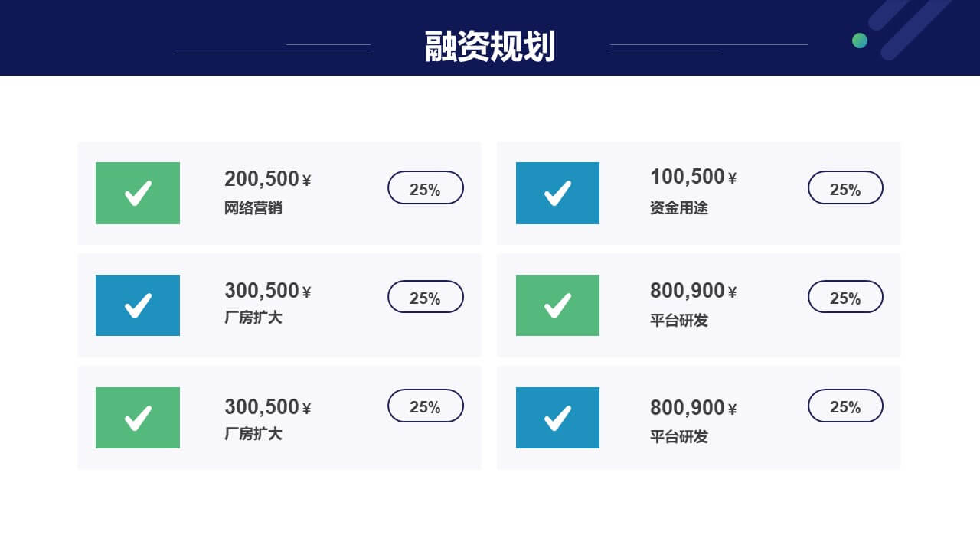Viewport: 980px width, 551px height.
Task: Select the 资金用途 label
Action: click(x=679, y=207)
